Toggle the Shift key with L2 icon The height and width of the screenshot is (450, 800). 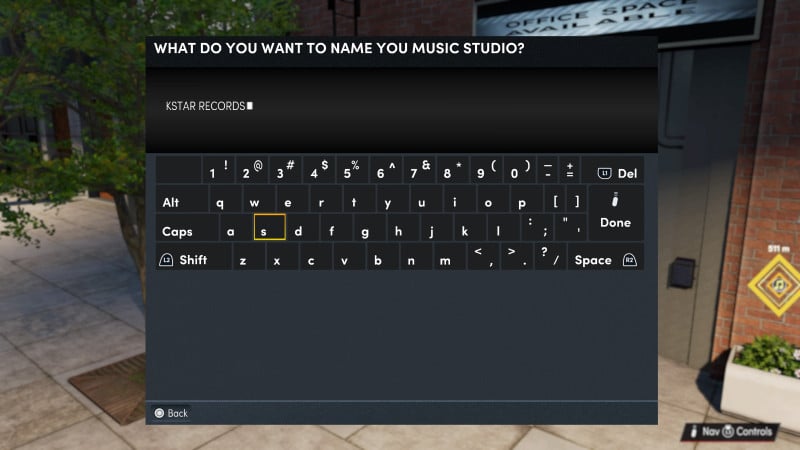click(x=185, y=260)
